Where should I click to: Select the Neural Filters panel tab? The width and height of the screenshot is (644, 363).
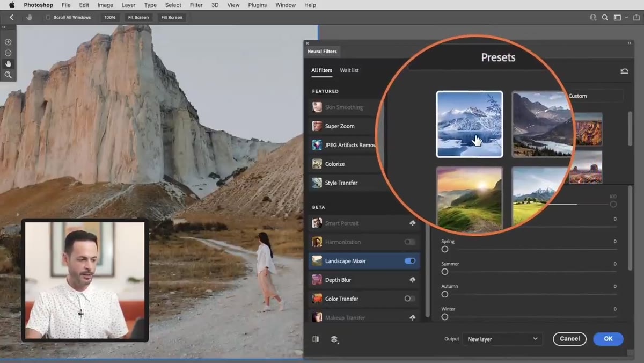coord(323,52)
